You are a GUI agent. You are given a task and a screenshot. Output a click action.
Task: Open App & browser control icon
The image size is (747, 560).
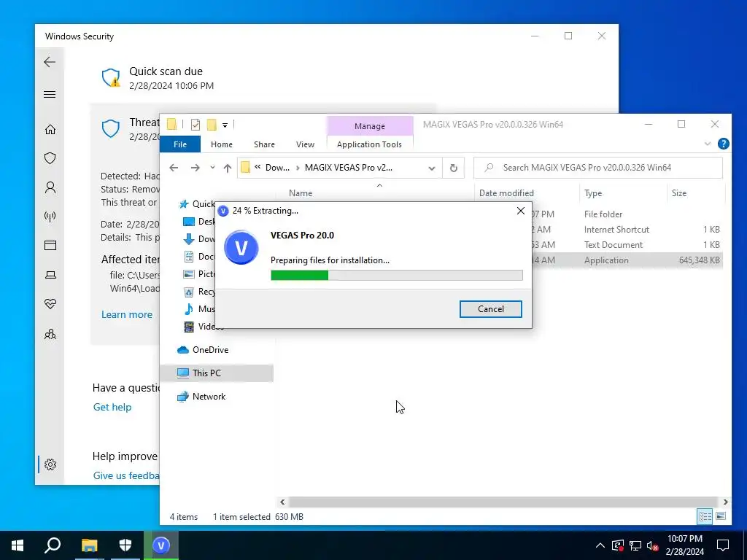(x=50, y=245)
